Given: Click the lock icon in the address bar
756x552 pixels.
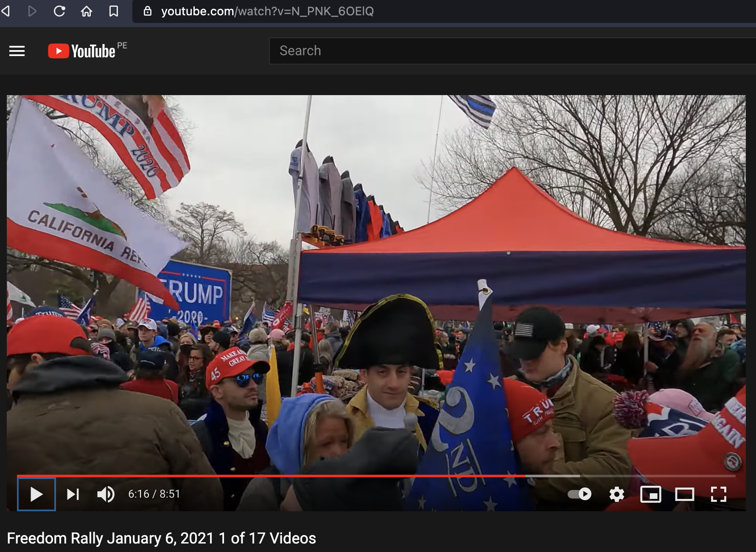Looking at the screenshot, I should tap(148, 11).
